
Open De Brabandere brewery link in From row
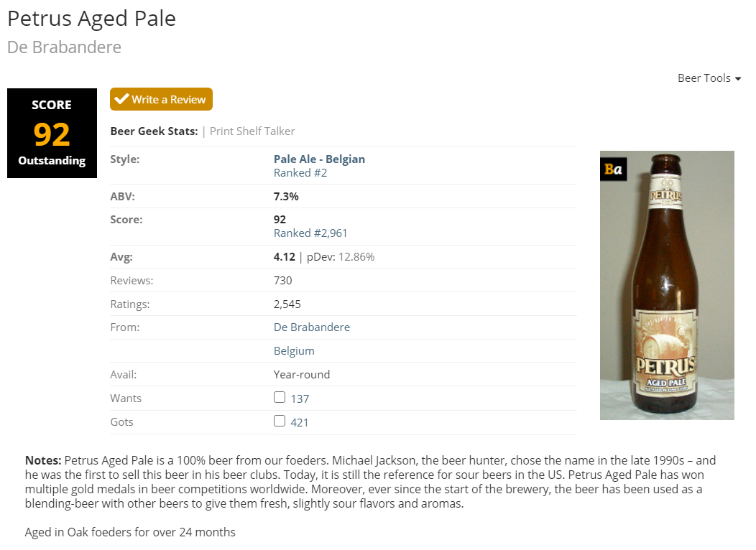pyautogui.click(x=312, y=327)
